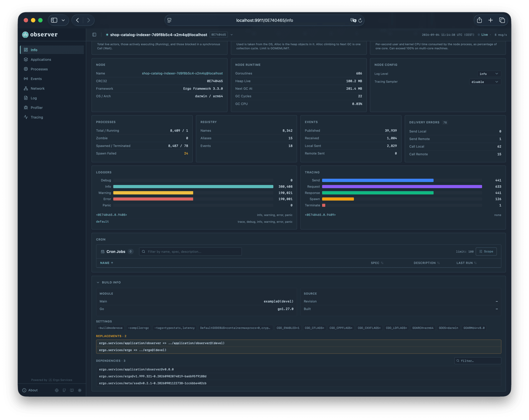The height and width of the screenshot is (420, 529).
Task: Click the tracing process link <0E740465.0.9409>
Action: [x=320, y=215]
